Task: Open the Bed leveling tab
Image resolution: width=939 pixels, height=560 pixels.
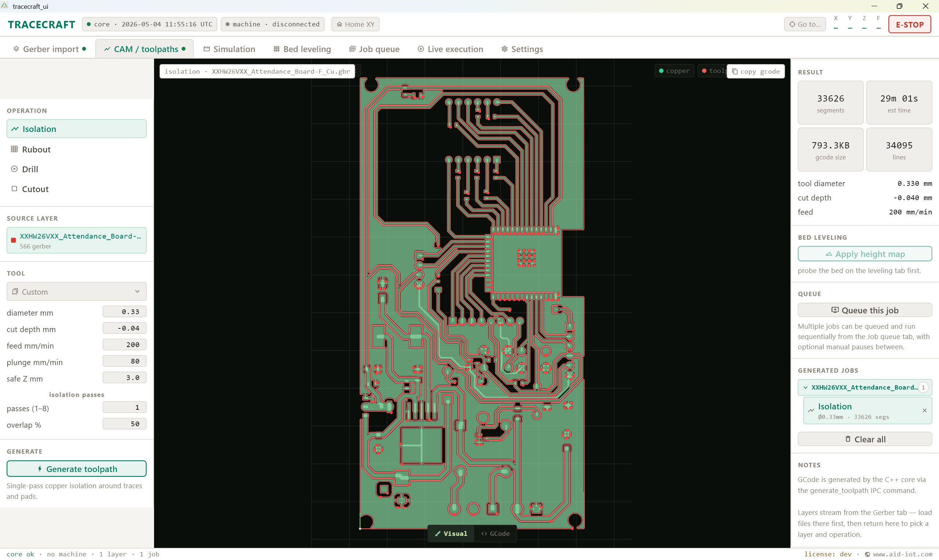Action: 302,49
